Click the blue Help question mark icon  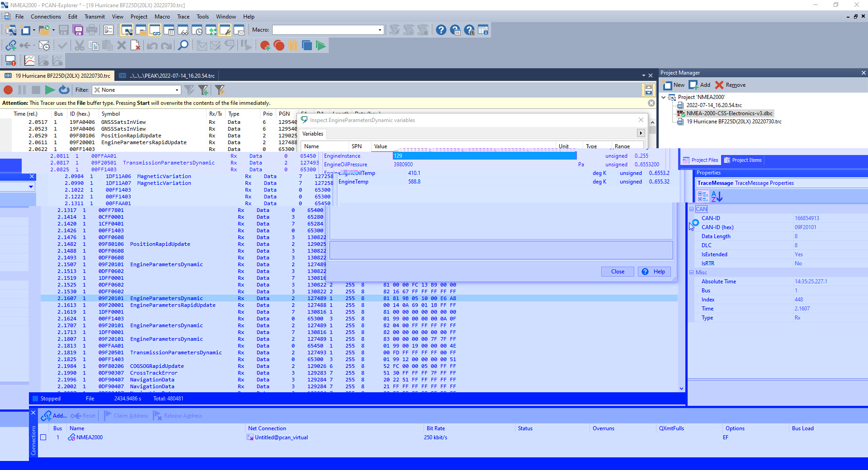point(441,30)
